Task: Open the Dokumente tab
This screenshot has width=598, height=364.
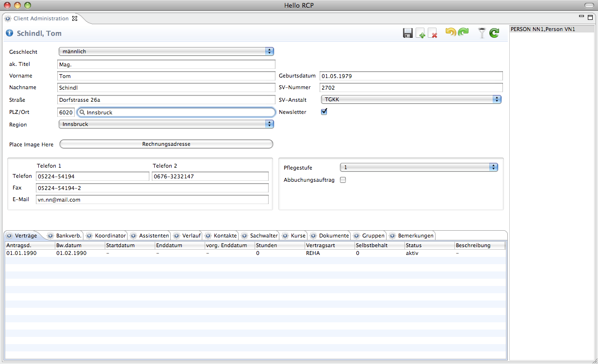Action: (330, 236)
